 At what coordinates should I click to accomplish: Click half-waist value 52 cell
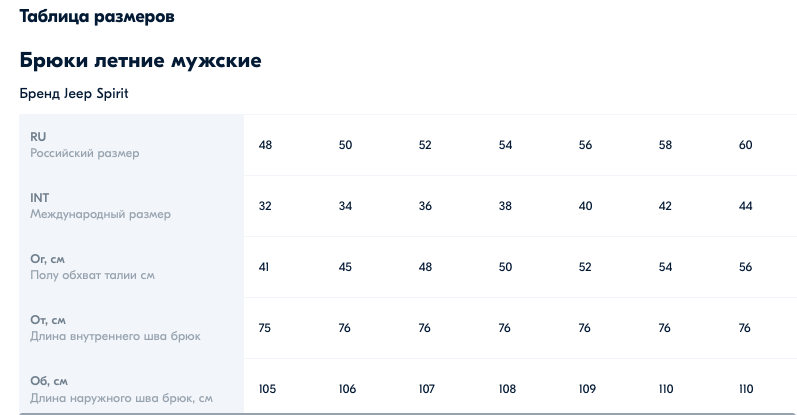tap(585, 267)
